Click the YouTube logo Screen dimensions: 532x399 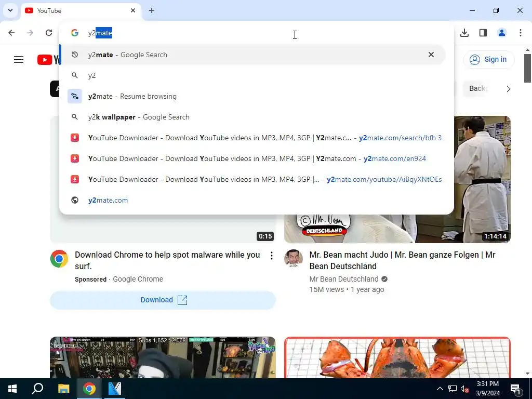tap(48, 60)
